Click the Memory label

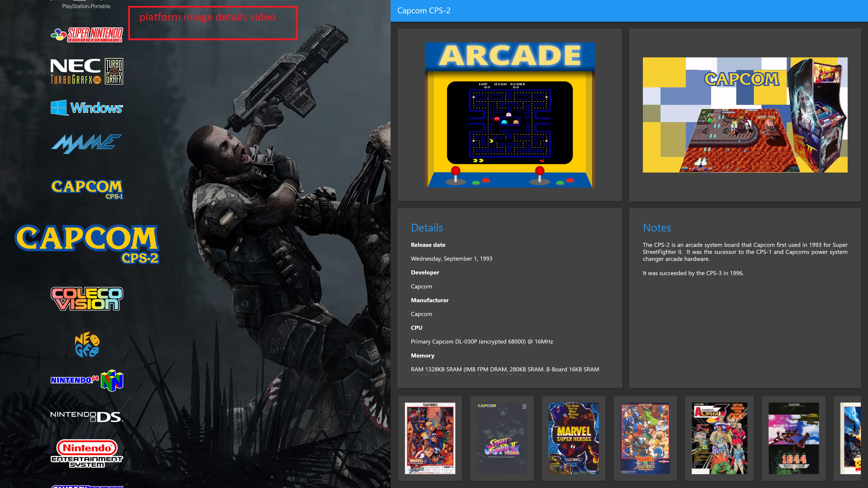tap(422, 356)
